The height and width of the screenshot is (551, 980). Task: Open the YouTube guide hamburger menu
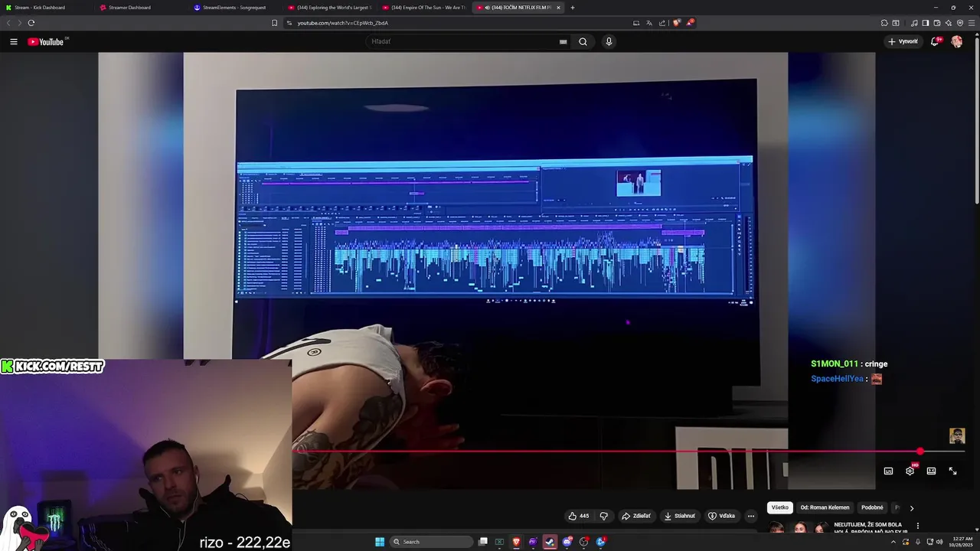14,41
